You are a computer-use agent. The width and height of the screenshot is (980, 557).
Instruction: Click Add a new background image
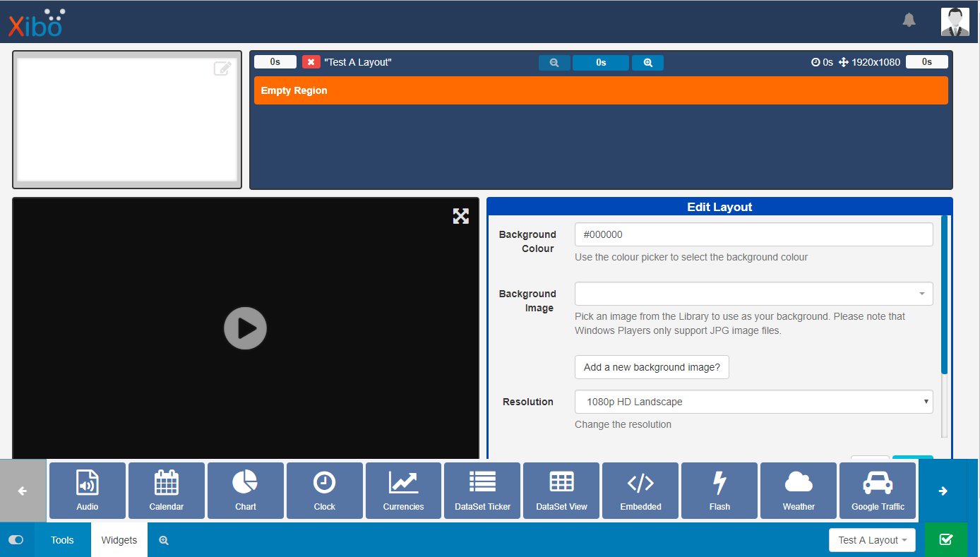tap(652, 366)
